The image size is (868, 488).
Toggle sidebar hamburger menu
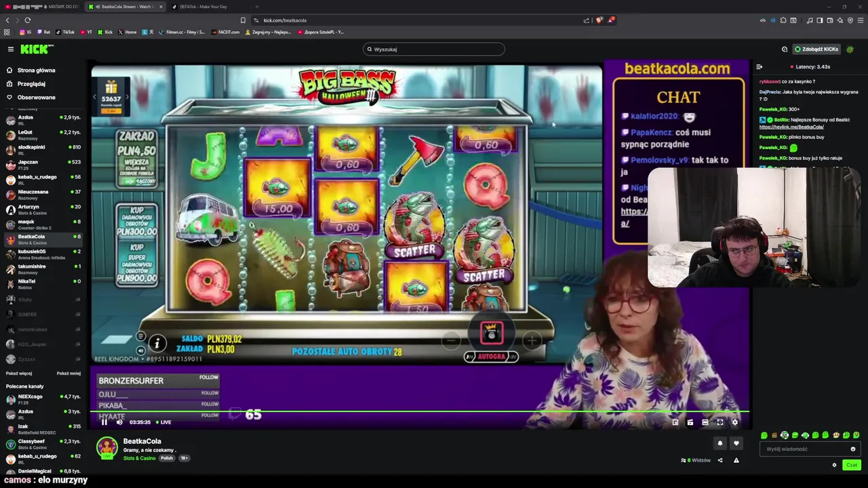(11, 49)
